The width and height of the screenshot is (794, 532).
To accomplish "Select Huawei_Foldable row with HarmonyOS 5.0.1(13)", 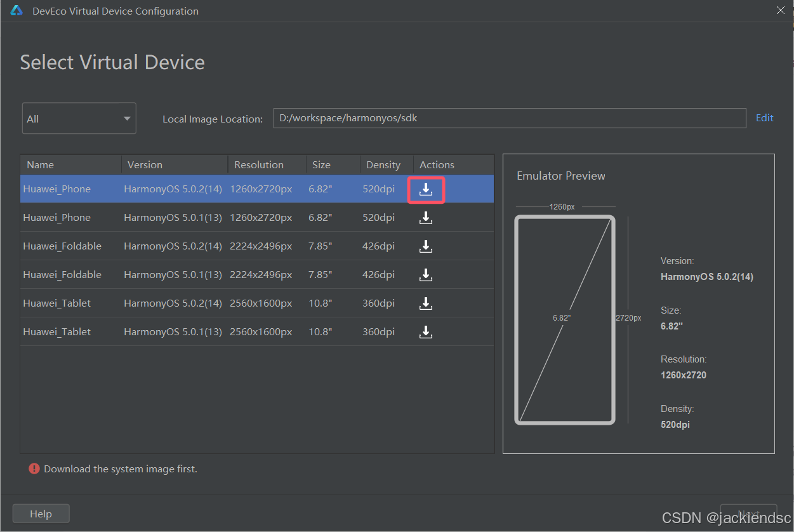I will 257,275.
